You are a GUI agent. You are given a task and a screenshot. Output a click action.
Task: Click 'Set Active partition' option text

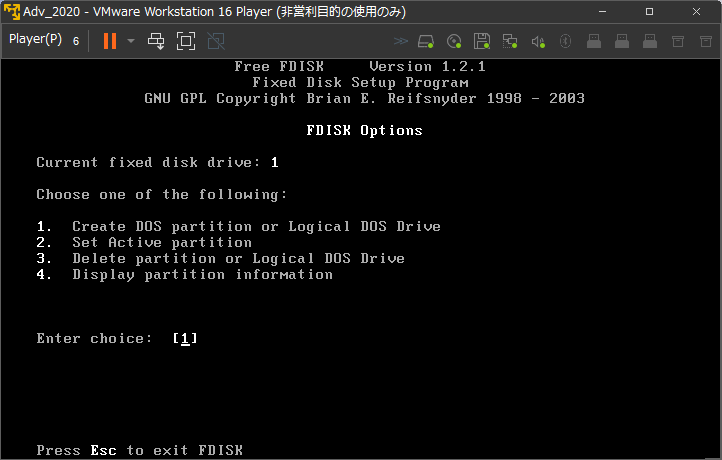coord(162,242)
